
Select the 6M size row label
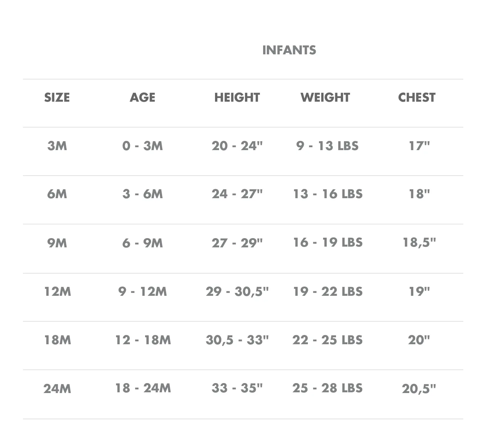point(57,194)
